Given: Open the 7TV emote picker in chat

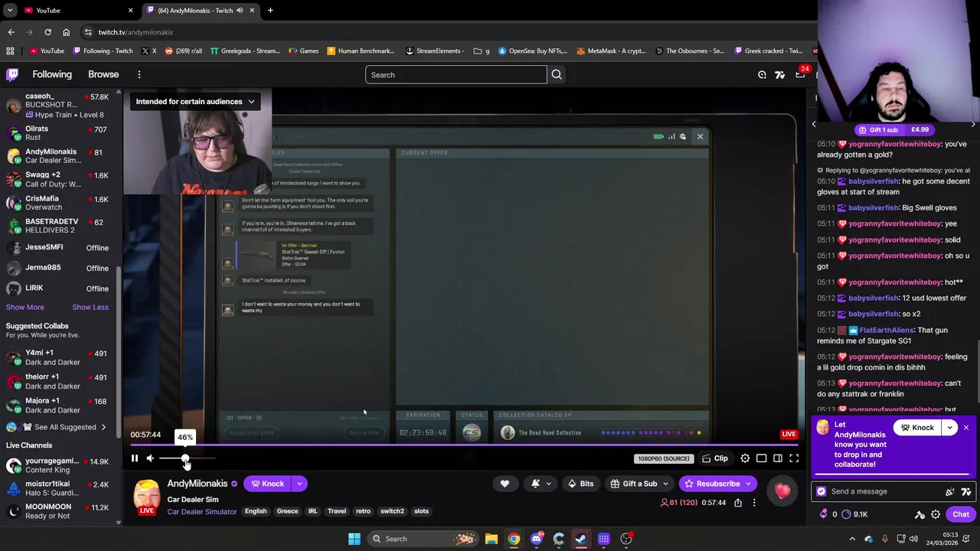Looking at the screenshot, I should [x=966, y=491].
